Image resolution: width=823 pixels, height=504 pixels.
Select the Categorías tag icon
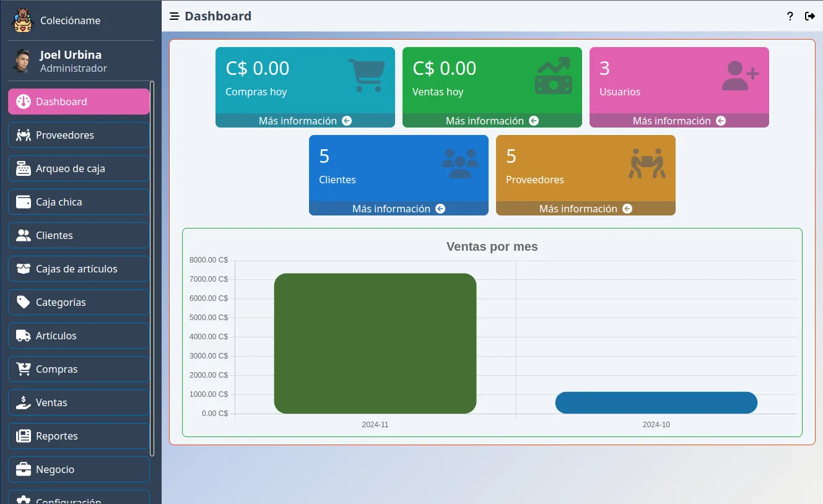tap(22, 302)
